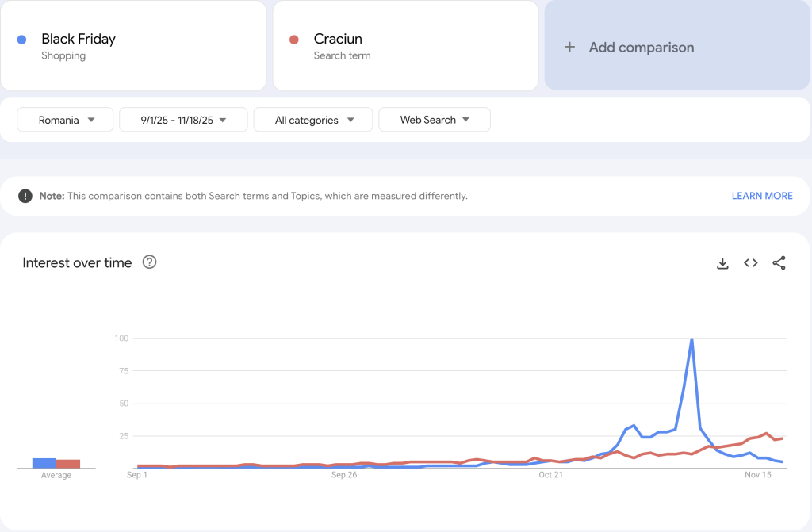Expand the 9/1/25 - 11/18/25 date range dropdown
The width and height of the screenshot is (812, 532).
[183, 120]
